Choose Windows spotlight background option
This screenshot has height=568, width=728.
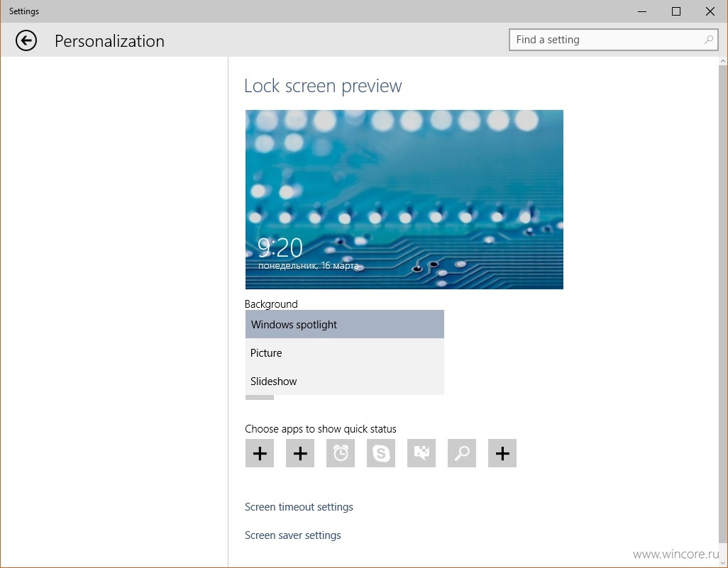tap(345, 324)
